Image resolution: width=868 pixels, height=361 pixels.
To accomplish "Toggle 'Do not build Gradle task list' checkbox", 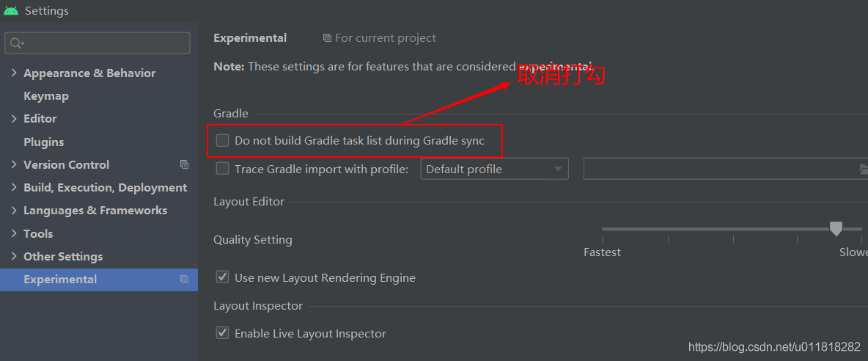I will coord(223,140).
